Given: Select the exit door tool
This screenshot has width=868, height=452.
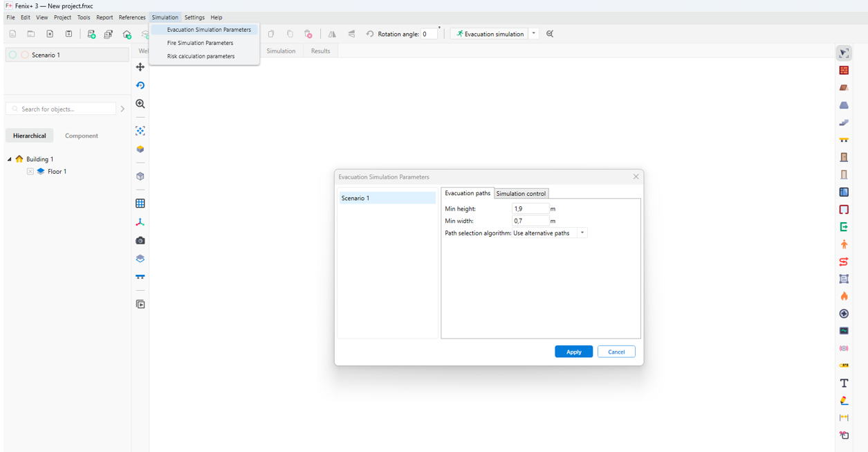Looking at the screenshot, I should 844,227.
